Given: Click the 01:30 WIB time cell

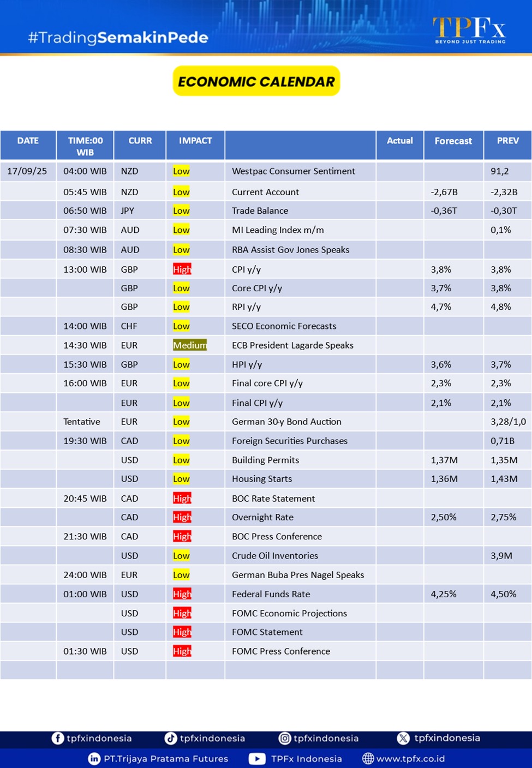Looking at the screenshot, I should tap(85, 651).
